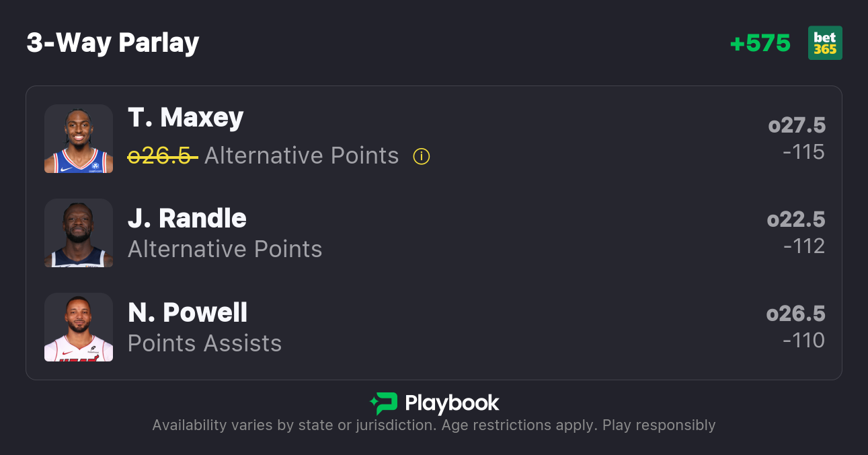The height and width of the screenshot is (455, 868).
Task: Open J. Randle's player headshot
Action: (79, 233)
